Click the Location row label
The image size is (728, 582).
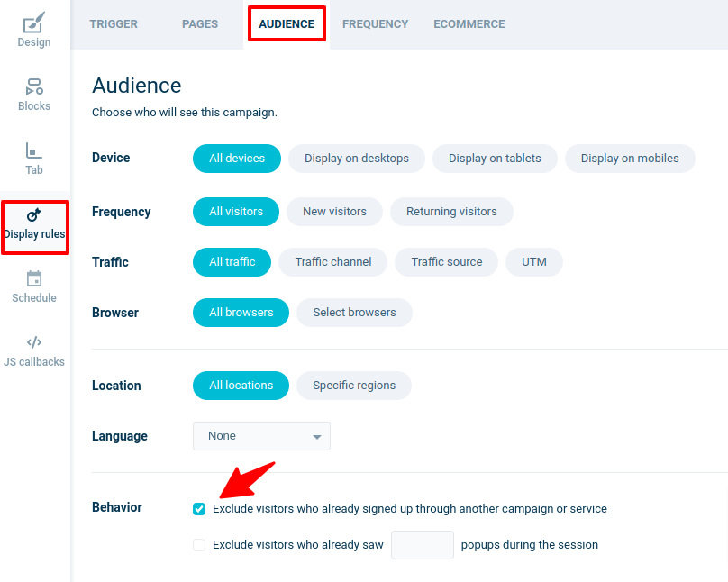click(116, 386)
